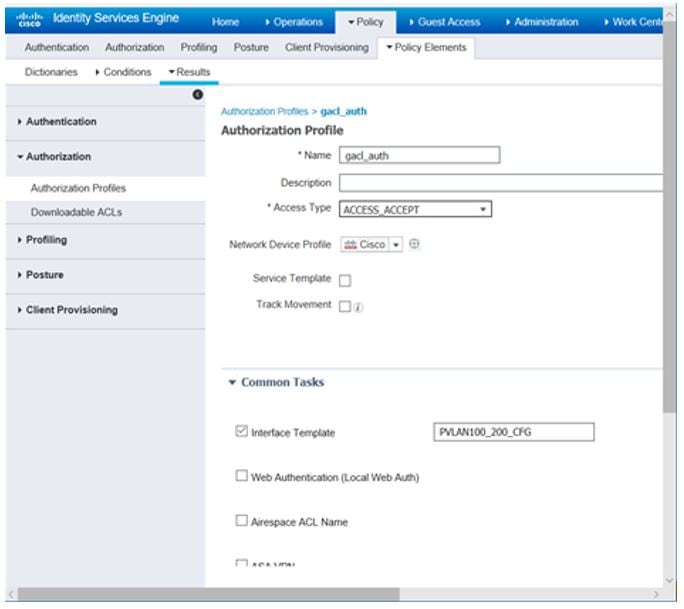Screen dimensions: 684x609
Task: Click the vertical scrollbar thumb
Action: [670, 216]
